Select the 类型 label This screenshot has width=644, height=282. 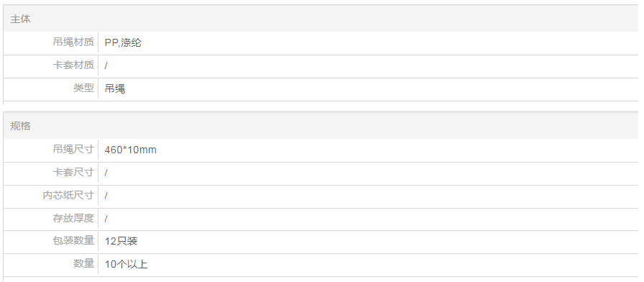pos(84,88)
